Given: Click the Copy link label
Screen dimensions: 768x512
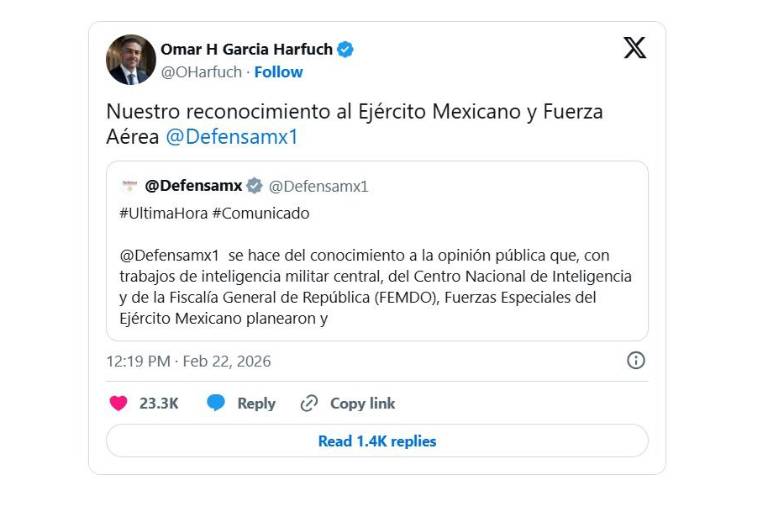Looking at the screenshot, I should pyautogui.click(x=362, y=403).
